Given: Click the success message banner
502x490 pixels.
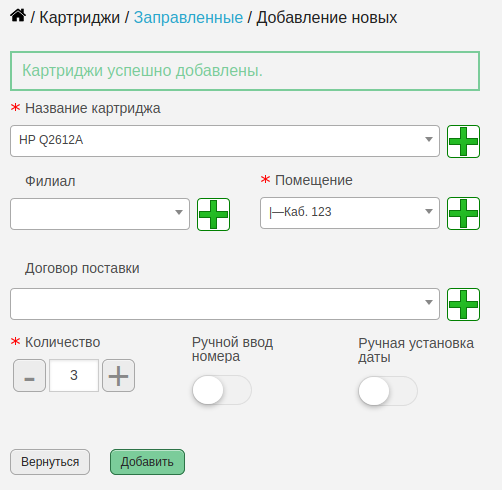Looking at the screenshot, I should [x=245, y=71].
